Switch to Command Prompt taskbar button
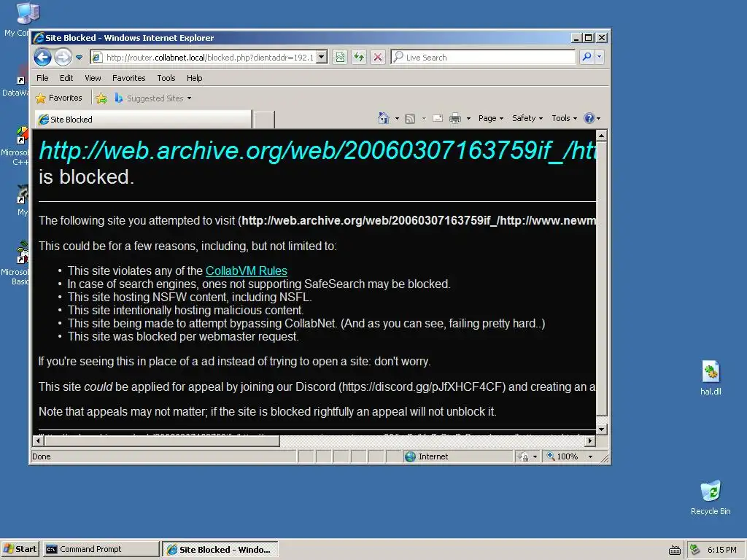 point(101,549)
